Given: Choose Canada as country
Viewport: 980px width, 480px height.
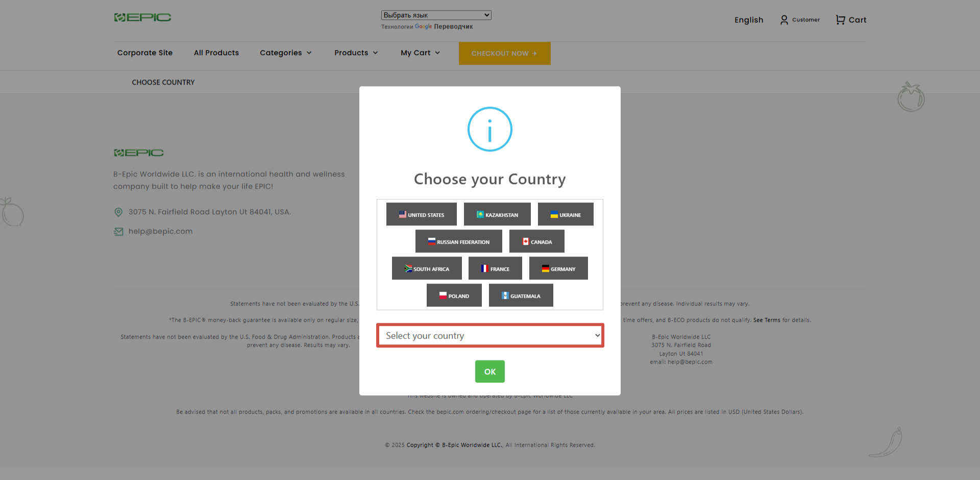Looking at the screenshot, I should (537, 241).
